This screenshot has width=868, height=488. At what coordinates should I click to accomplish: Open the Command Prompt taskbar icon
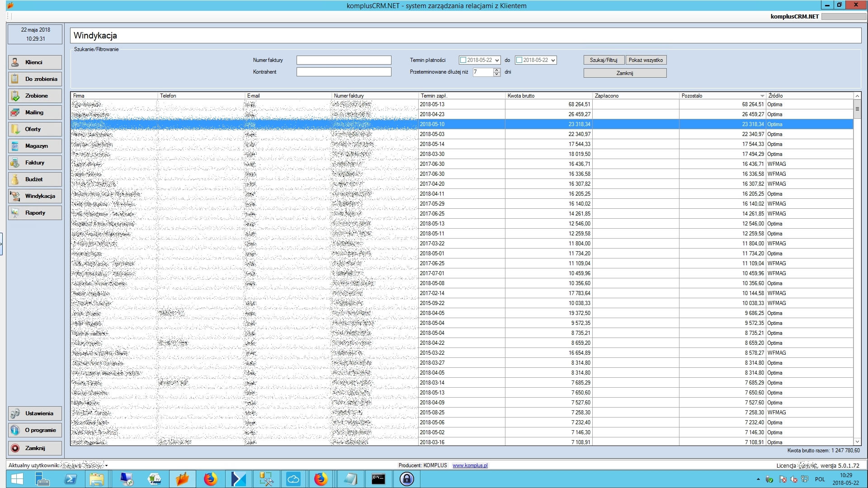tap(378, 479)
